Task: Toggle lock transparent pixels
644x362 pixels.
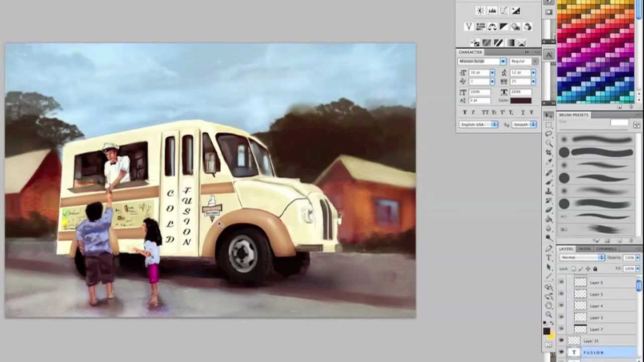Action: point(574,269)
